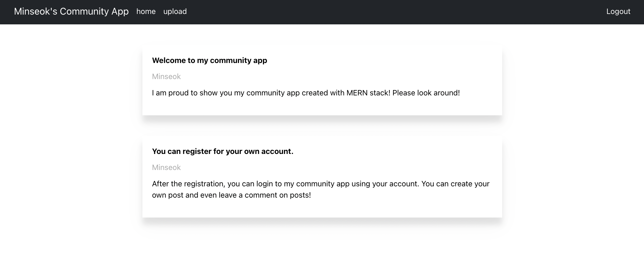Click the Minseok's Community App brand title

71,11
